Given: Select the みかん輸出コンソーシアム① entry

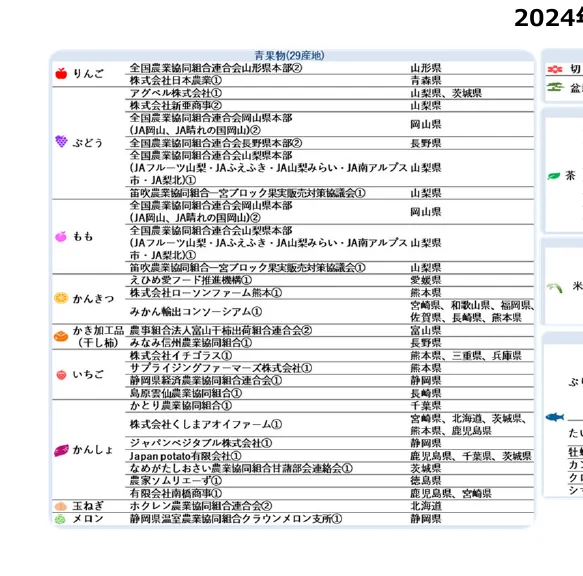Looking at the screenshot, I should tap(196, 312).
